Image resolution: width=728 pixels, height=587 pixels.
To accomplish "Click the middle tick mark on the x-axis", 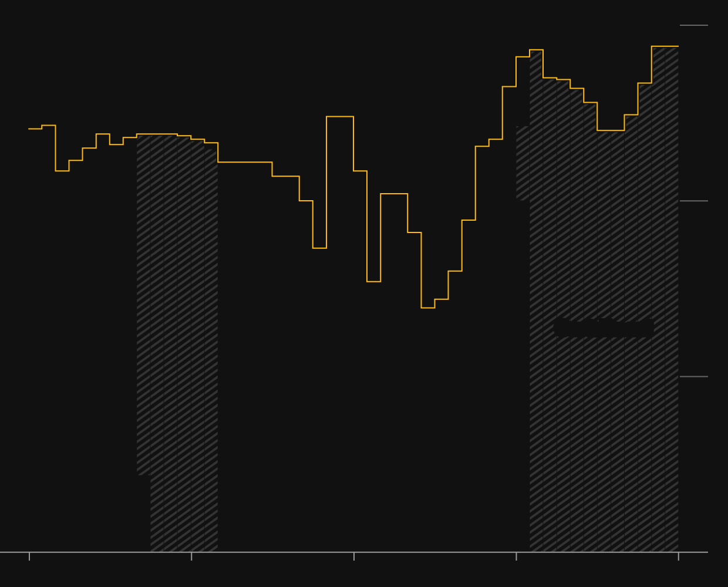I will [x=354, y=555].
